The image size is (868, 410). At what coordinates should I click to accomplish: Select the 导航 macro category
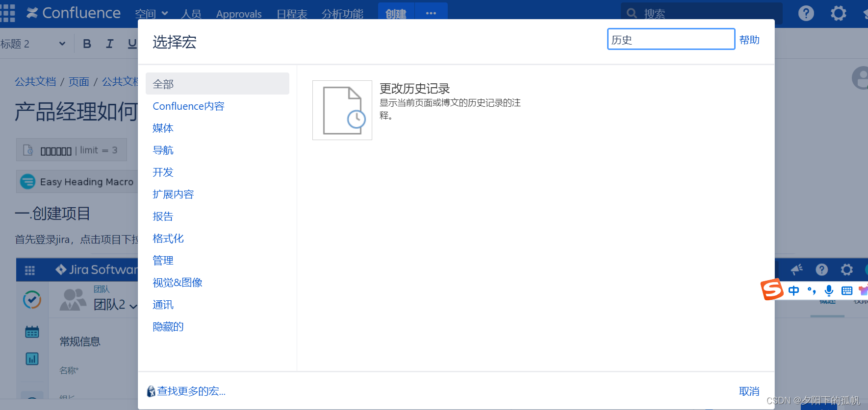(x=163, y=150)
